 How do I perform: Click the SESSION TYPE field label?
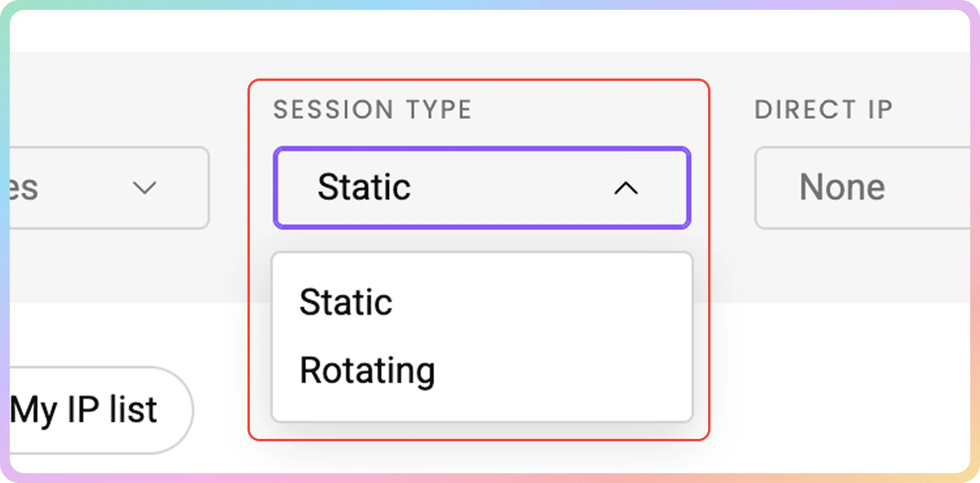coord(372,110)
